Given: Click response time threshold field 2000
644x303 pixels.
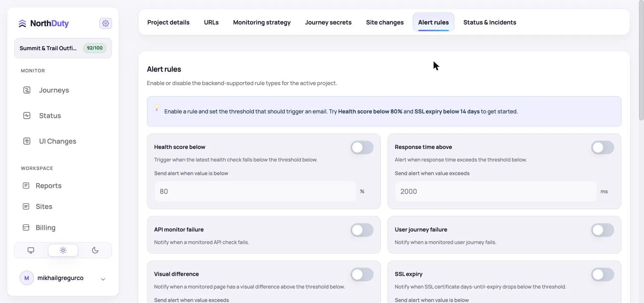Looking at the screenshot, I should pos(496,192).
